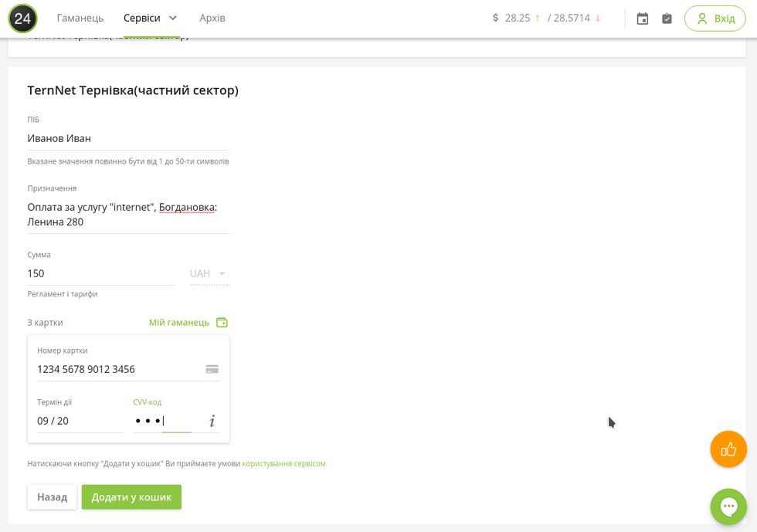Open the користування сервісом link
Viewport: 757px width, 532px height.
[x=284, y=463]
